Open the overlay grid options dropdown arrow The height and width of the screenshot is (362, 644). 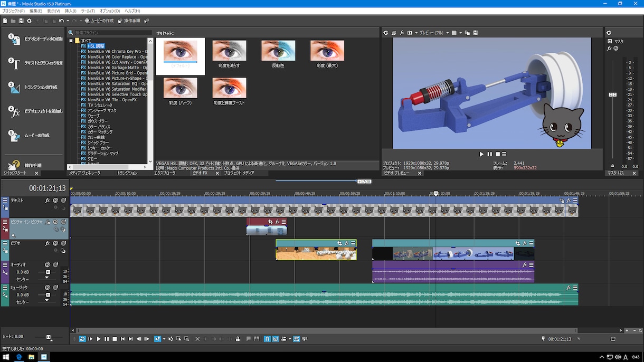pyautogui.click(x=460, y=33)
